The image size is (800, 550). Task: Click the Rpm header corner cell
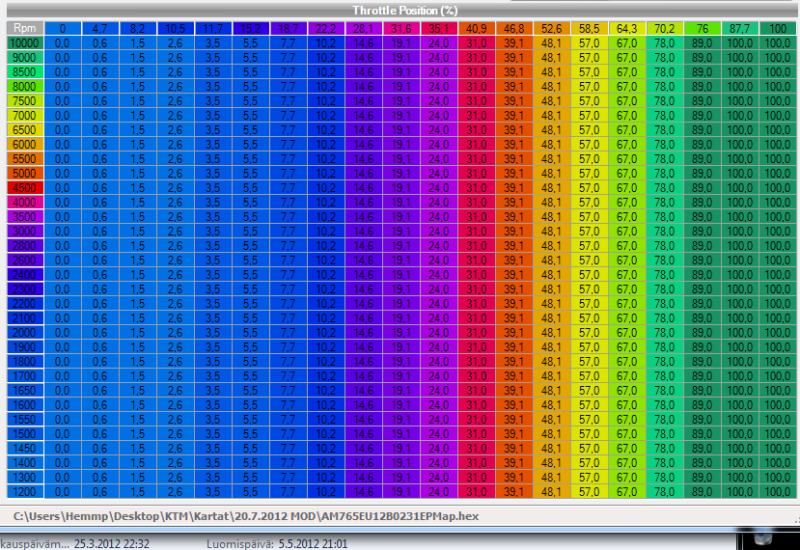pyautogui.click(x=24, y=28)
